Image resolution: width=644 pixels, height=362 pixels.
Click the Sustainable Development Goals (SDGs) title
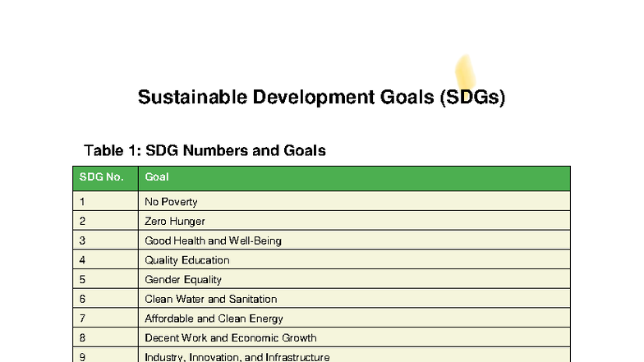click(x=321, y=98)
